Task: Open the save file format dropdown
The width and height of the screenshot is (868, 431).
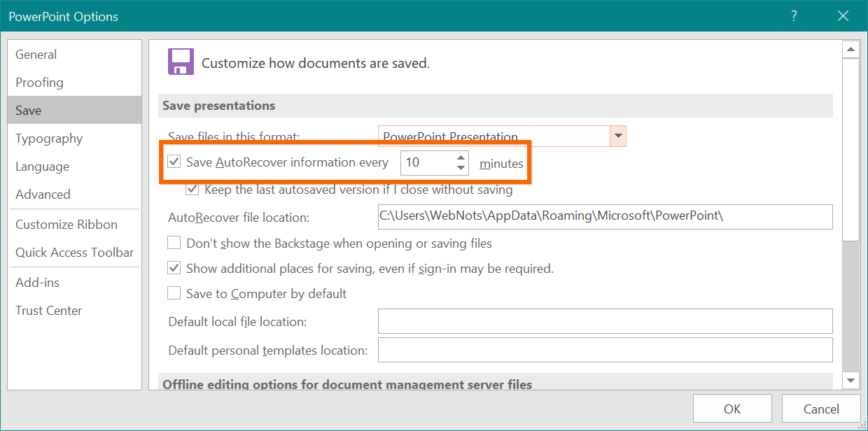Action: pos(617,136)
